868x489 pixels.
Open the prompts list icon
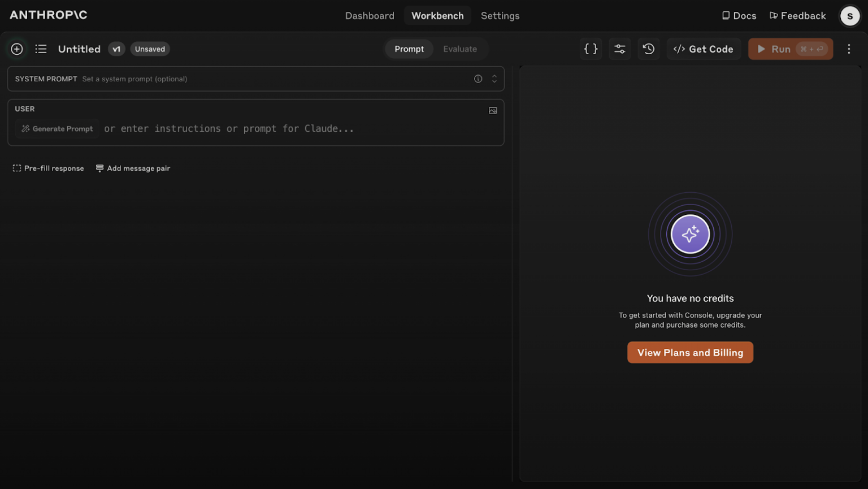tap(41, 49)
